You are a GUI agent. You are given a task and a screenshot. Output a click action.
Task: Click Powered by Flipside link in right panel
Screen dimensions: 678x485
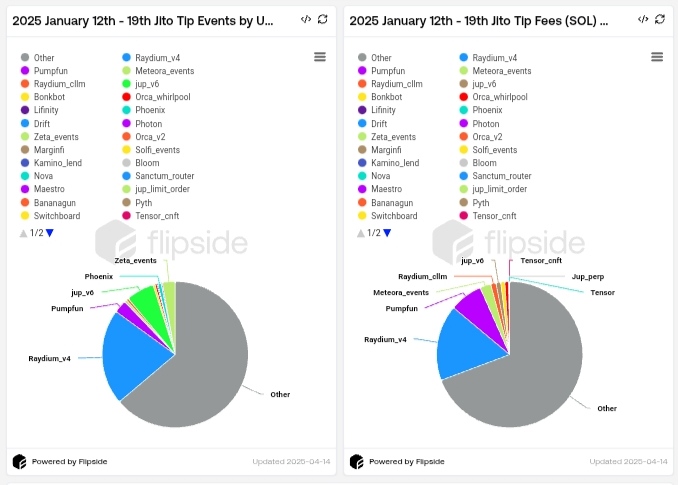[x=406, y=462]
